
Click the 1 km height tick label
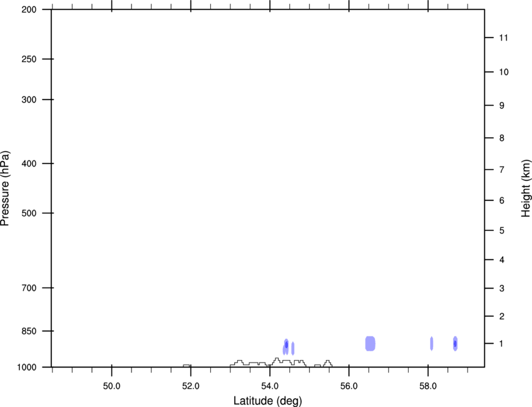point(501,344)
